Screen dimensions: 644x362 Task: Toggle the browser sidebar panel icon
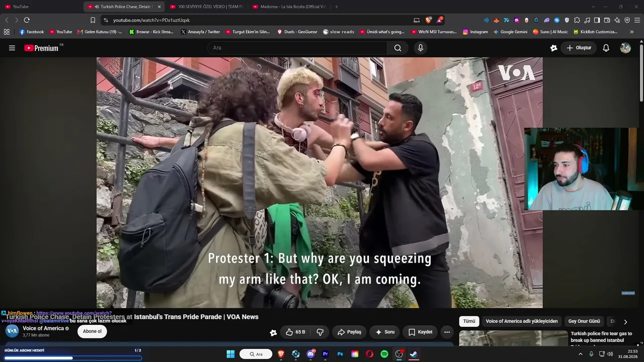(597, 20)
